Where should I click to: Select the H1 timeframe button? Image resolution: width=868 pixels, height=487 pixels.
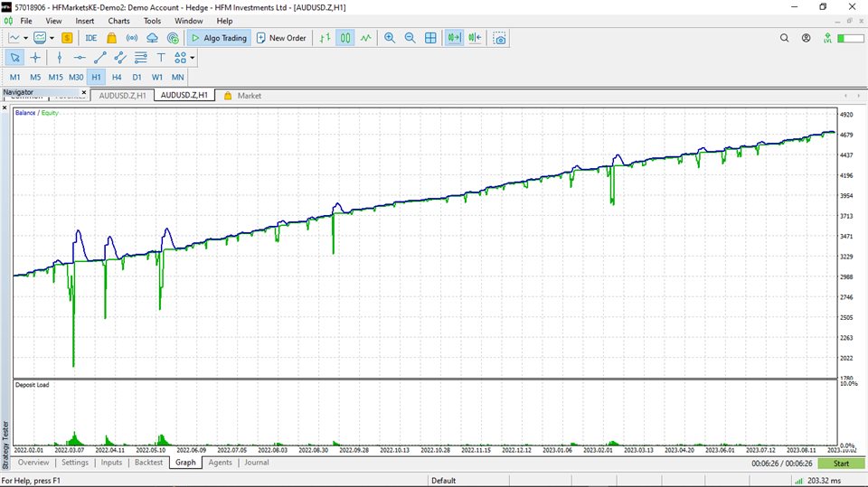pyautogui.click(x=97, y=77)
